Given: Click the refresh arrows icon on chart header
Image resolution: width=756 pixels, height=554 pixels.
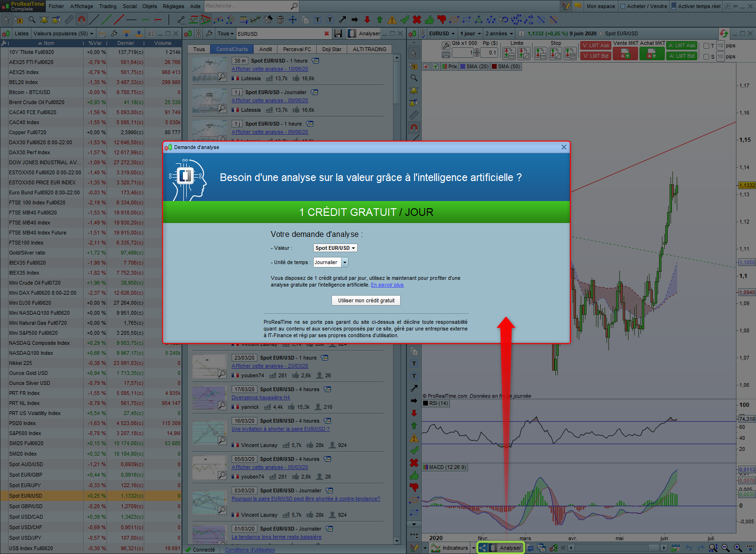Looking at the screenshot, I should [x=724, y=33].
